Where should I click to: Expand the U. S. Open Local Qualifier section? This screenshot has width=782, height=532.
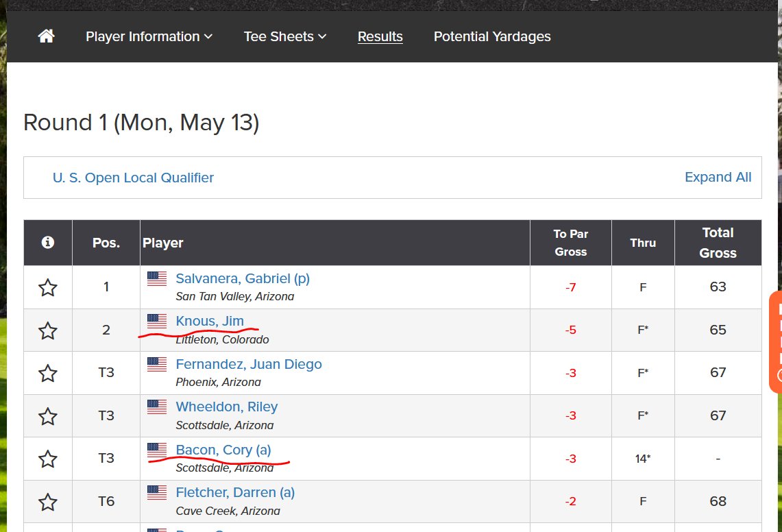coord(133,177)
